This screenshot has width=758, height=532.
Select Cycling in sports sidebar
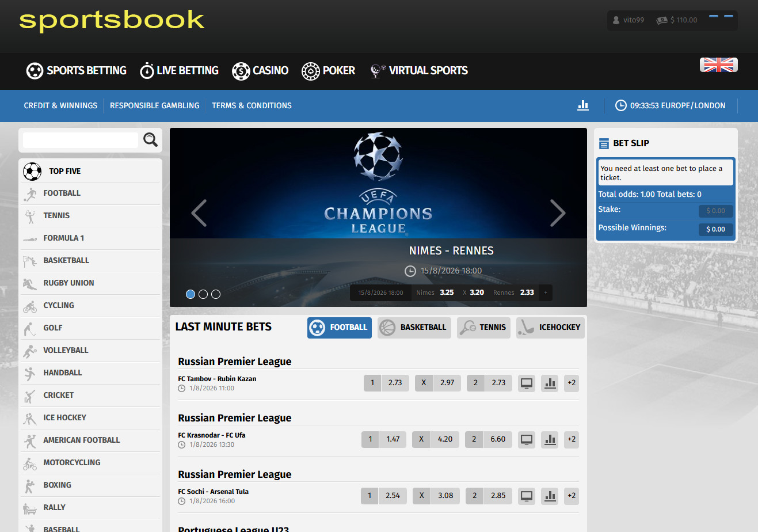90,306
